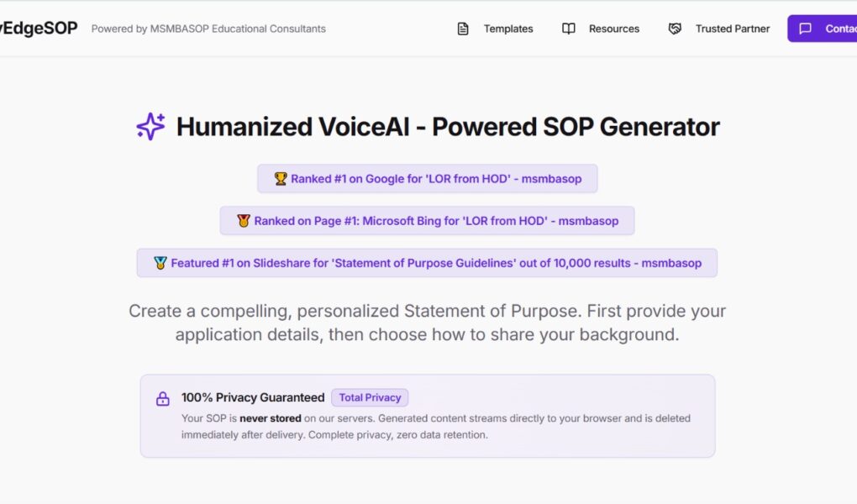Select the 'Ranked #1 on Google' badge text
The image size is (857, 504).
pyautogui.click(x=436, y=179)
